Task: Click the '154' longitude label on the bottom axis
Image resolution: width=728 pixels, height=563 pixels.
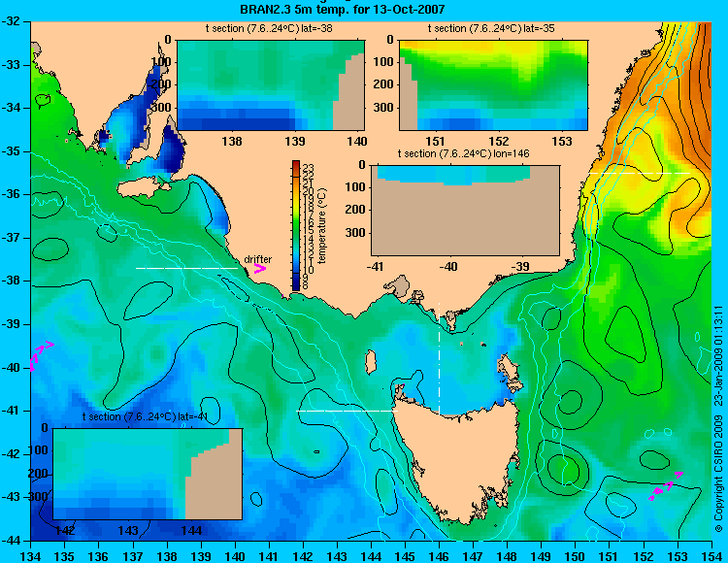Action: coord(711,556)
